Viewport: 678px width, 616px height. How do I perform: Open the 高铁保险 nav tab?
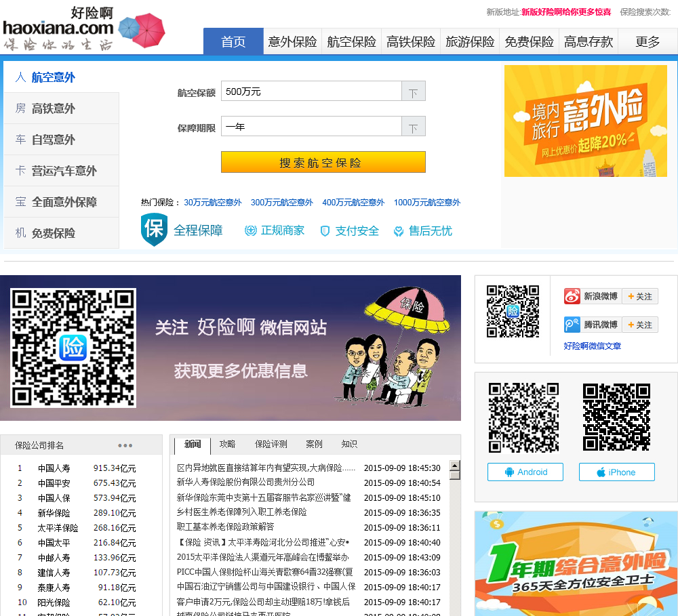click(x=411, y=41)
